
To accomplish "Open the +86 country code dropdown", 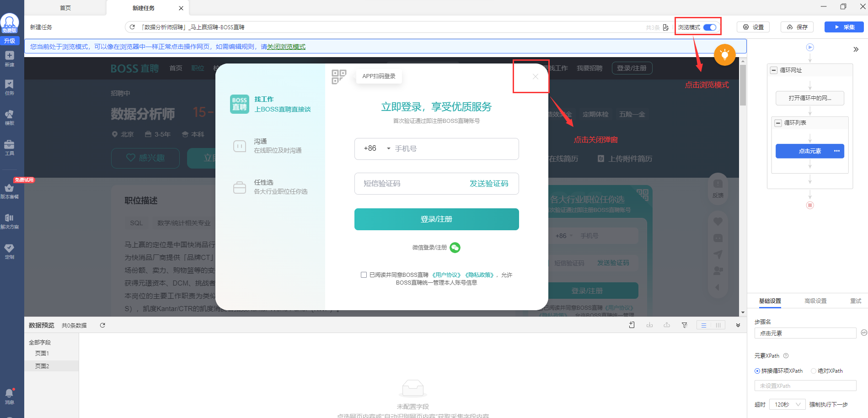I will [377, 148].
